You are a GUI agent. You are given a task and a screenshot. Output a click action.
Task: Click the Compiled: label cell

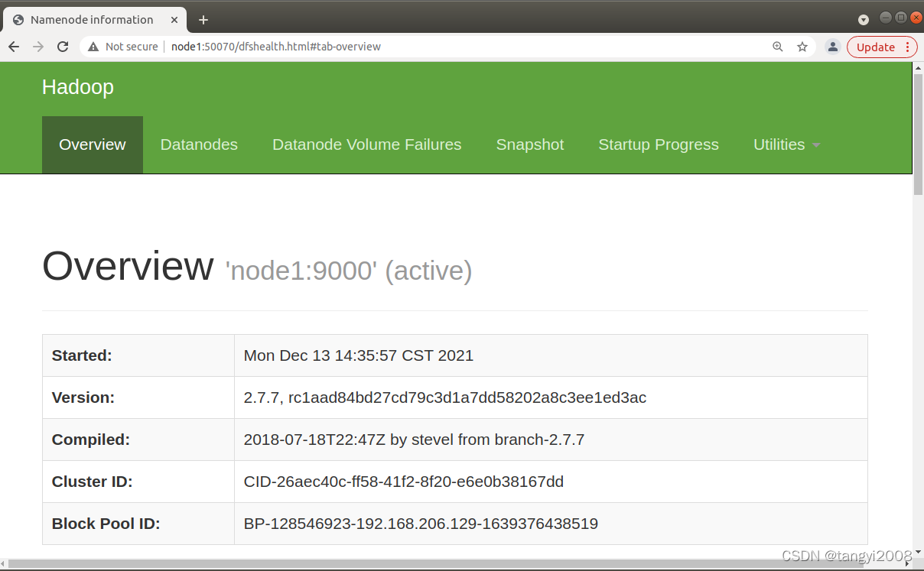click(138, 440)
